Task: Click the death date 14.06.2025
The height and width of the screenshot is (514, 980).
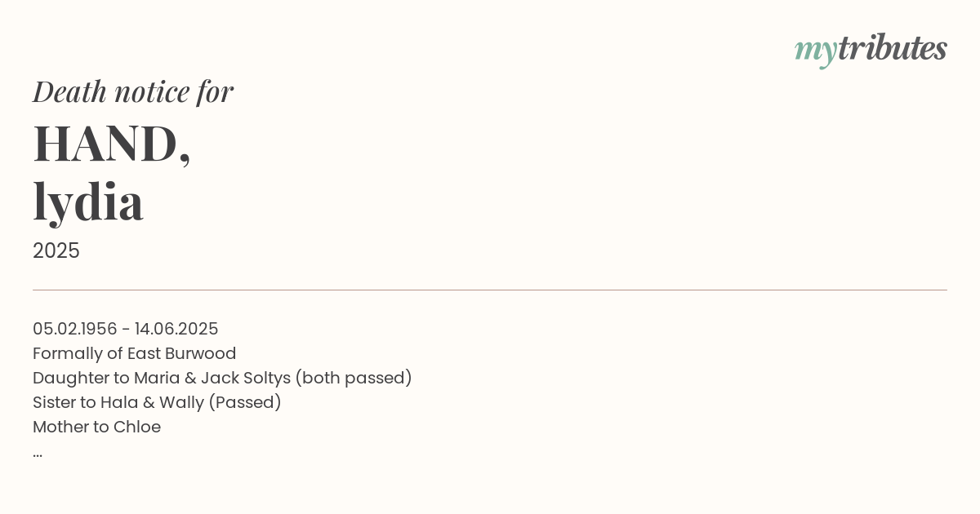Action: coord(176,329)
